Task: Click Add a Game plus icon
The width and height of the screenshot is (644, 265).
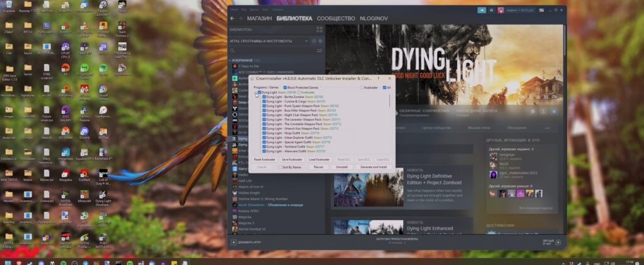Action: (233, 242)
